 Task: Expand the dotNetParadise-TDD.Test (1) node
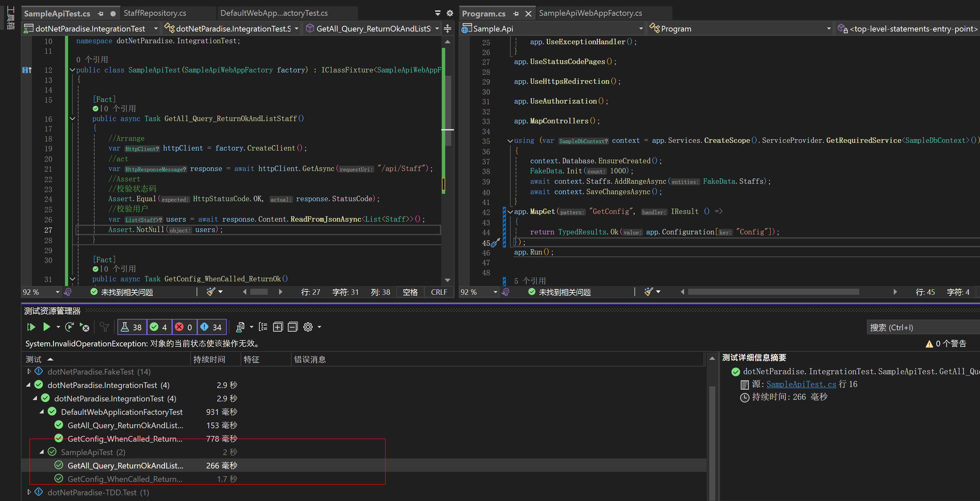29,492
